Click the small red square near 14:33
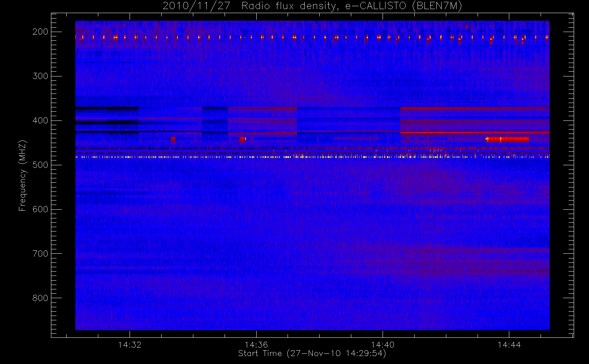Viewport: 589px width, 364px height. click(173, 139)
